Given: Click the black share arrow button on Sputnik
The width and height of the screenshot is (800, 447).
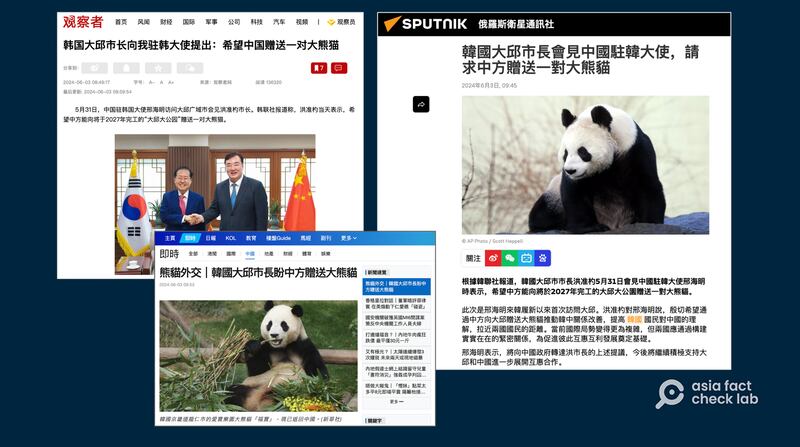Looking at the screenshot, I should pos(421,104).
